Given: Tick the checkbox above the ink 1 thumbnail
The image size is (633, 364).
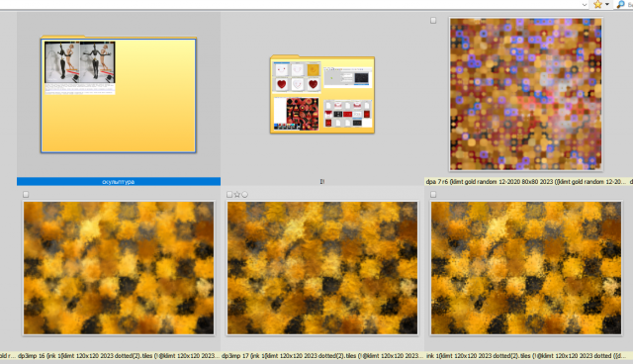Looking at the screenshot, I should tap(433, 195).
